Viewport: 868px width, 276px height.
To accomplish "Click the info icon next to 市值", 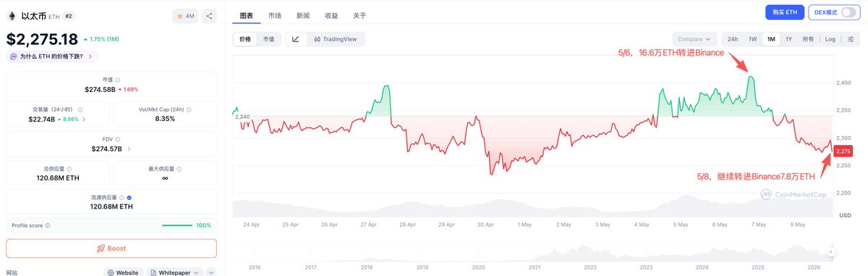I will point(118,80).
